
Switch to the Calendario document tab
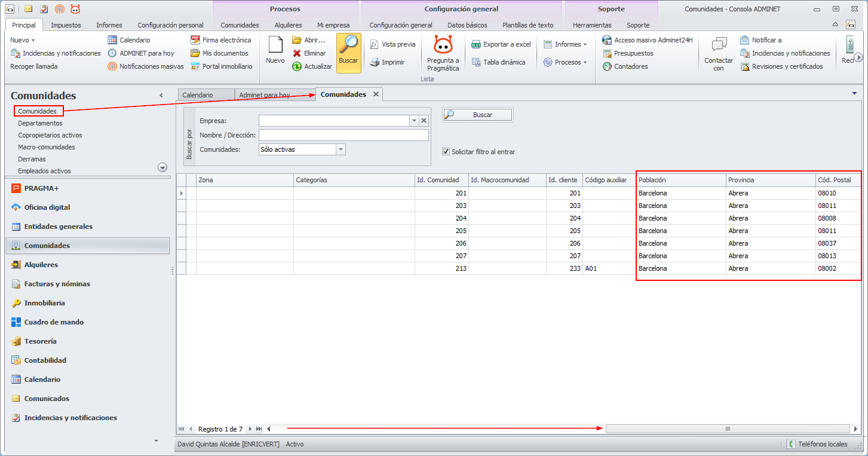[x=198, y=95]
